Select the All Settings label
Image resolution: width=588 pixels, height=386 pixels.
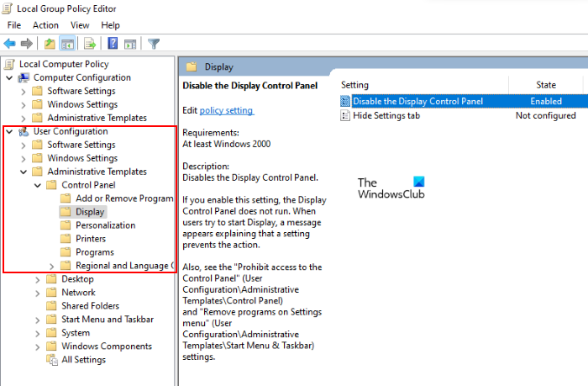click(84, 359)
